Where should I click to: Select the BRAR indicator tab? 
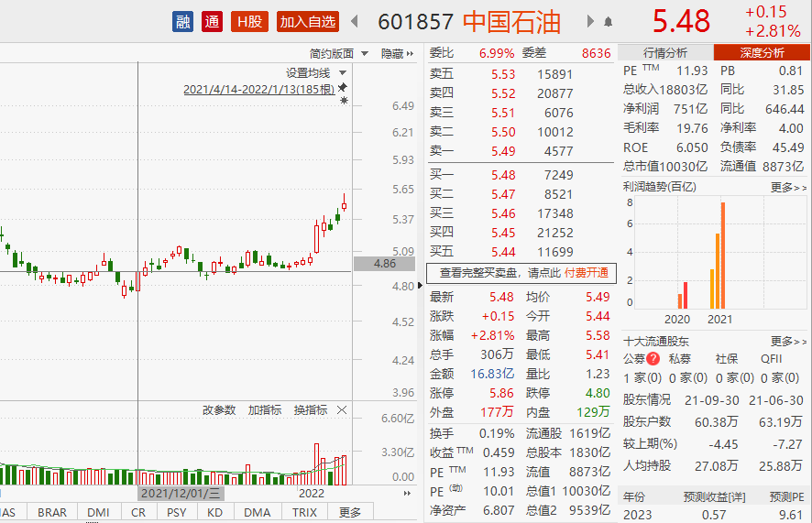pyautogui.click(x=52, y=512)
